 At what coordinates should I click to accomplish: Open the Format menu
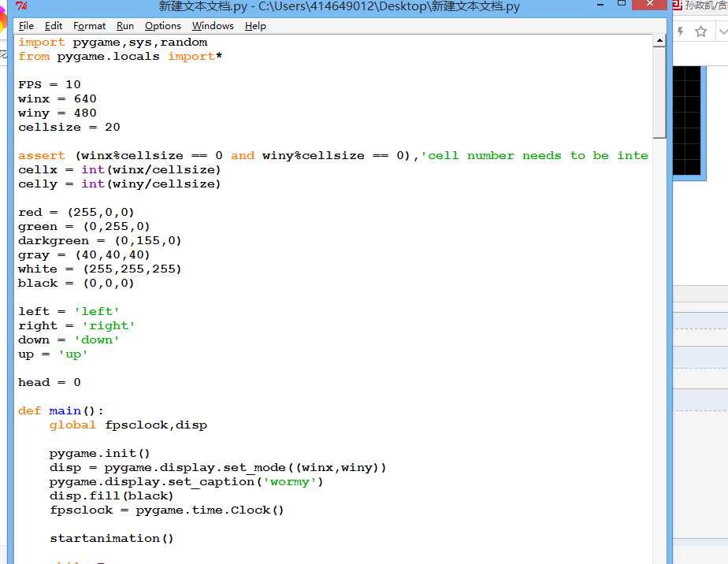tap(89, 26)
